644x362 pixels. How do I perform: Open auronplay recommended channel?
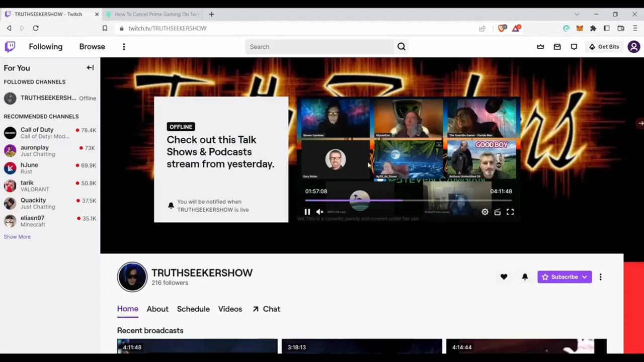pos(50,150)
